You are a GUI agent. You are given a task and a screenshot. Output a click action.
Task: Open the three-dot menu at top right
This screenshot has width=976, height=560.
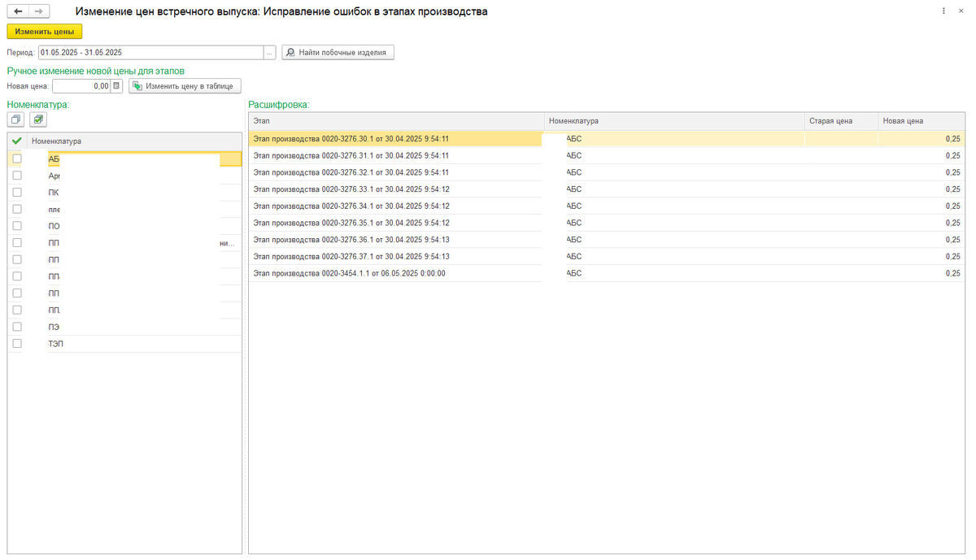click(943, 11)
